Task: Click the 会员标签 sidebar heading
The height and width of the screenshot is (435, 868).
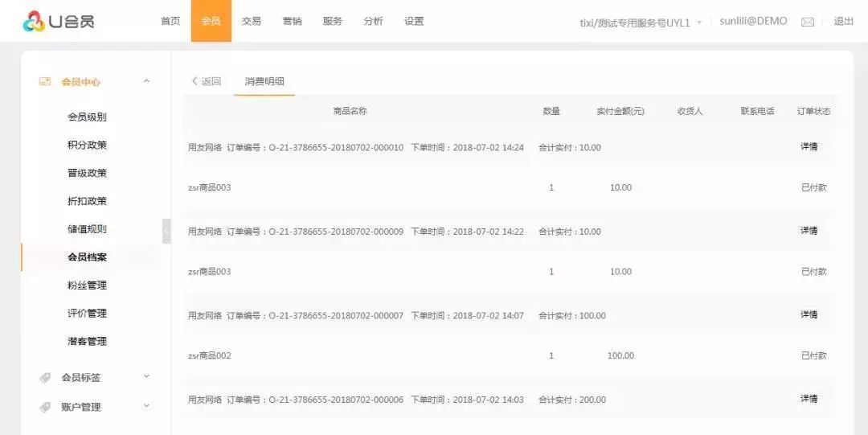Action: [81, 378]
